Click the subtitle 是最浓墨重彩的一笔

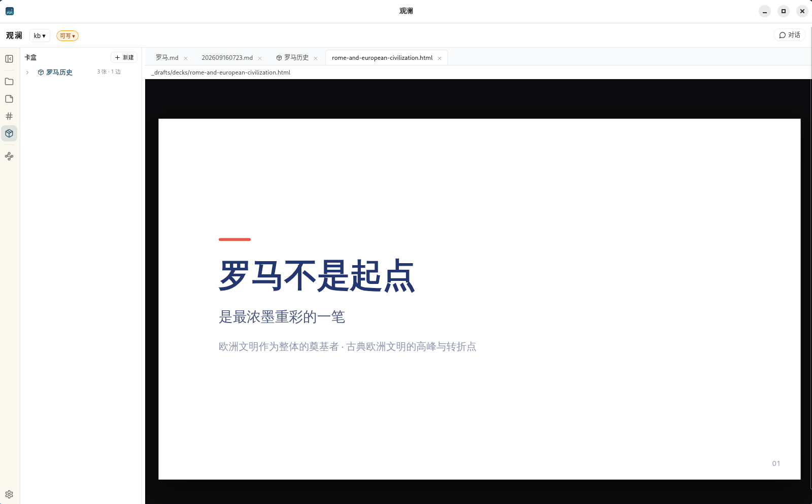(282, 317)
